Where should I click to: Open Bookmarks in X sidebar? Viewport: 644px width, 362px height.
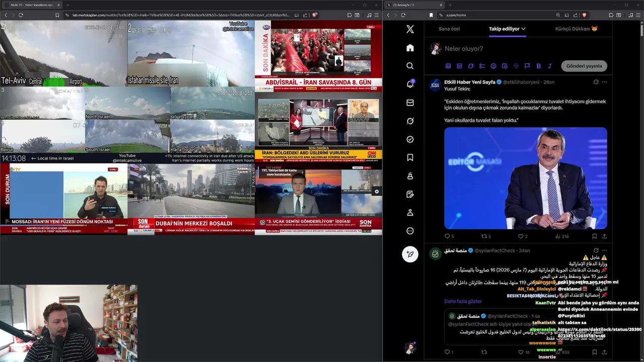(410, 158)
